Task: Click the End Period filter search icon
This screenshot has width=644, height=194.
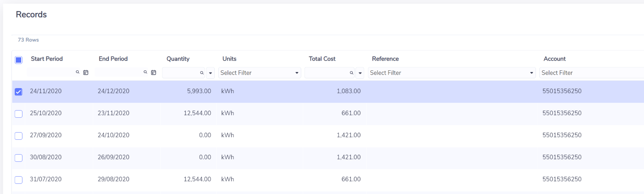Action: 145,73
